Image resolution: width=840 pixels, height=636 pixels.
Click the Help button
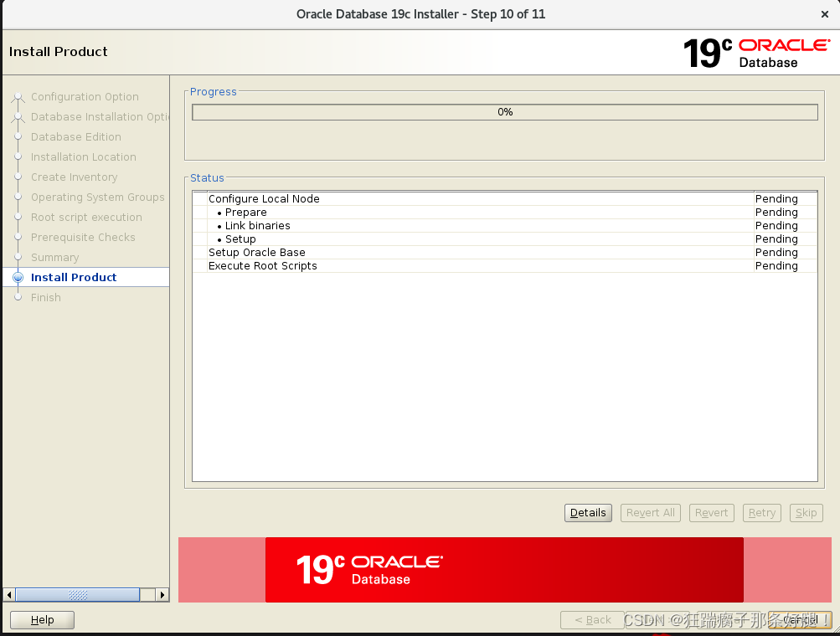click(42, 619)
